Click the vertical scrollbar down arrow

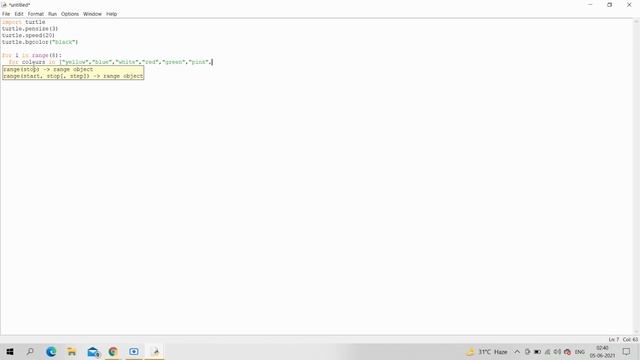click(636, 332)
